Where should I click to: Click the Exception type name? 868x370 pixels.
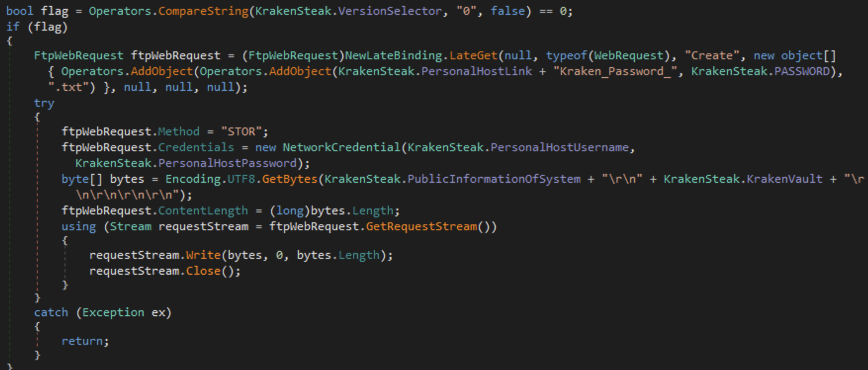[x=113, y=312]
